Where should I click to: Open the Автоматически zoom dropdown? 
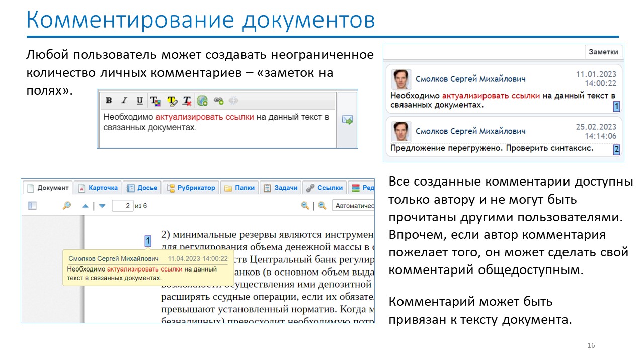[x=353, y=206]
